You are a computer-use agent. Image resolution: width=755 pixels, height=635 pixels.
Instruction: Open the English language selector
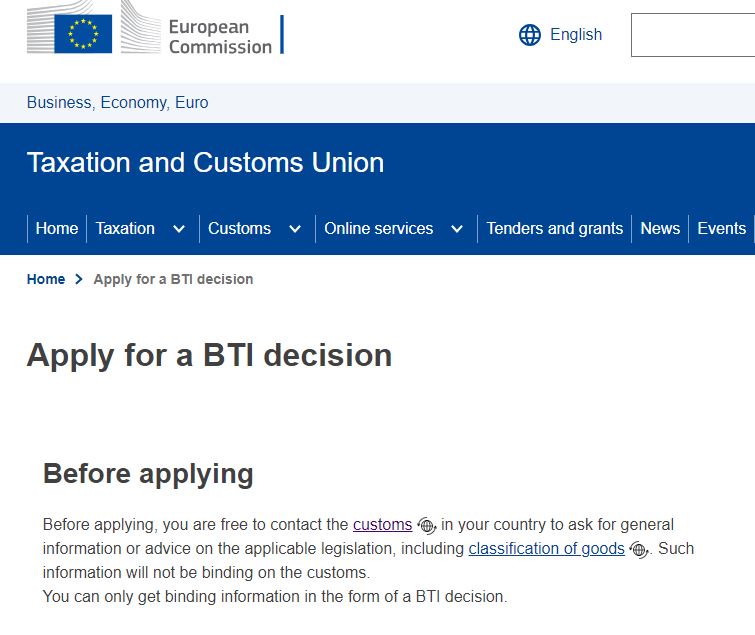coord(576,35)
